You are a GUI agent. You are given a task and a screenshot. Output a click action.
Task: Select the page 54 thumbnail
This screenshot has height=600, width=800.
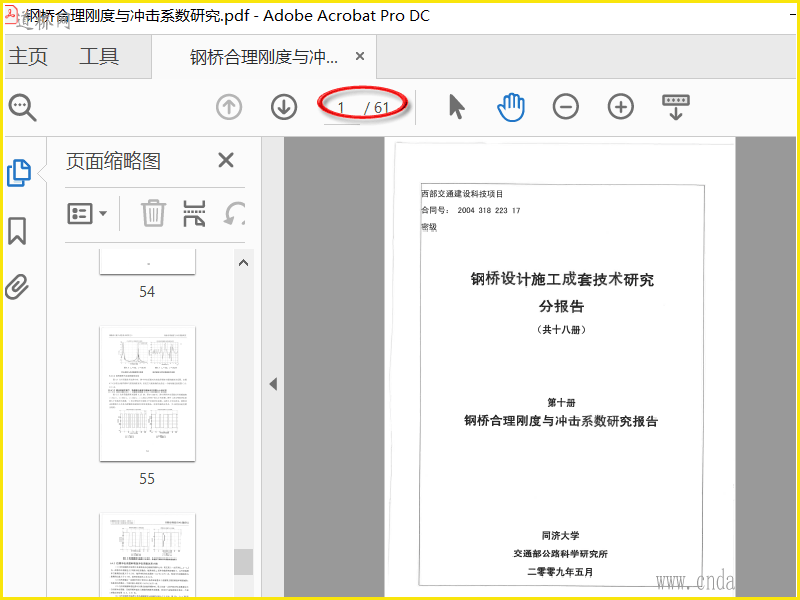[x=147, y=262]
